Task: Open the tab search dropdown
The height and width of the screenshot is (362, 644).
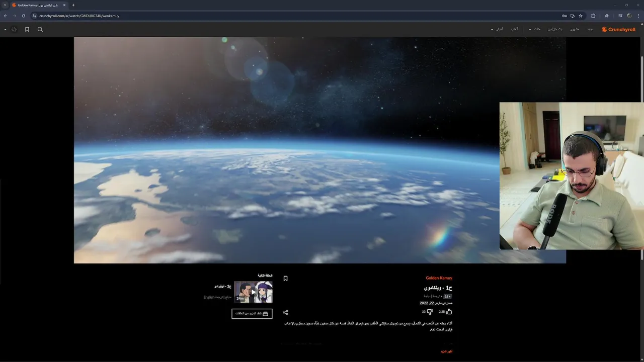Action: pyautogui.click(x=5, y=5)
